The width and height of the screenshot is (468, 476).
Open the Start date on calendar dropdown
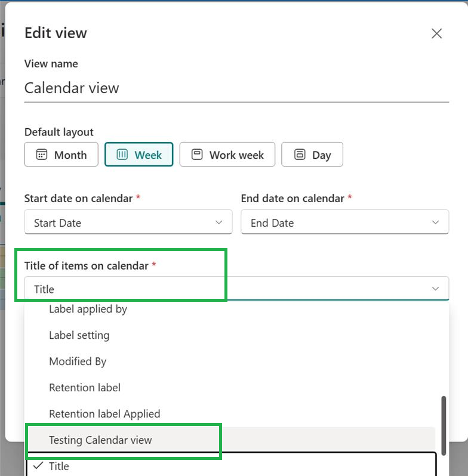[128, 222]
